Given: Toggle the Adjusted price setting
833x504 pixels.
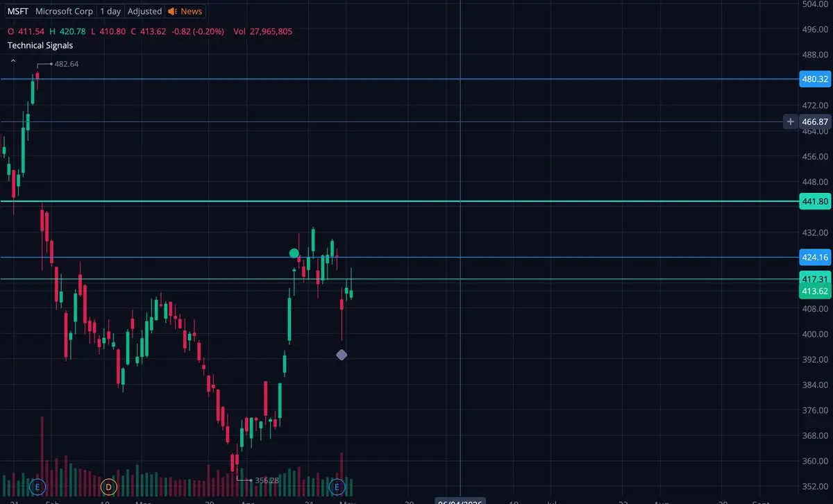Looking at the screenshot, I should tap(144, 11).
